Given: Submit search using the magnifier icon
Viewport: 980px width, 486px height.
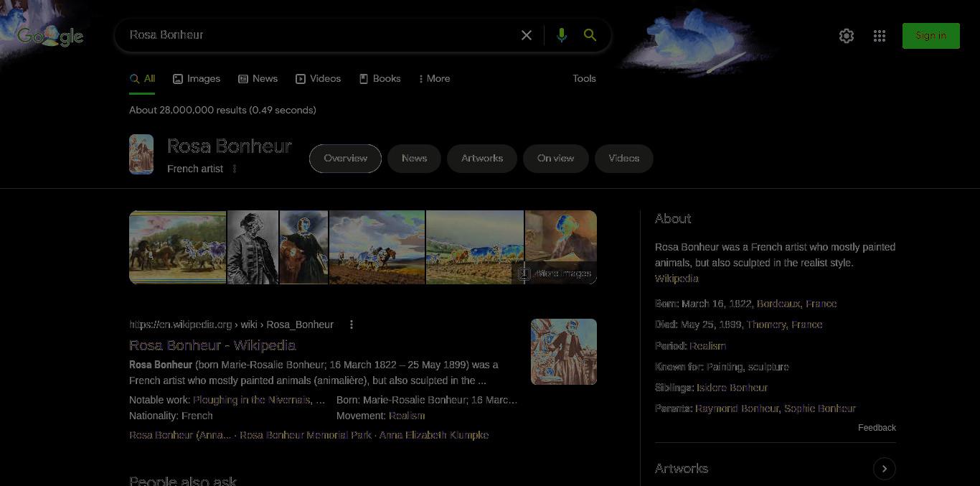Looking at the screenshot, I should (590, 35).
